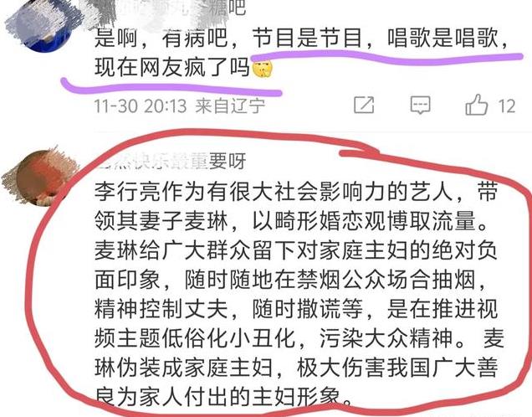The width and height of the screenshot is (532, 417).
Task: Tap the phrase 节目是节目 in the first comment
Action: click(306, 38)
